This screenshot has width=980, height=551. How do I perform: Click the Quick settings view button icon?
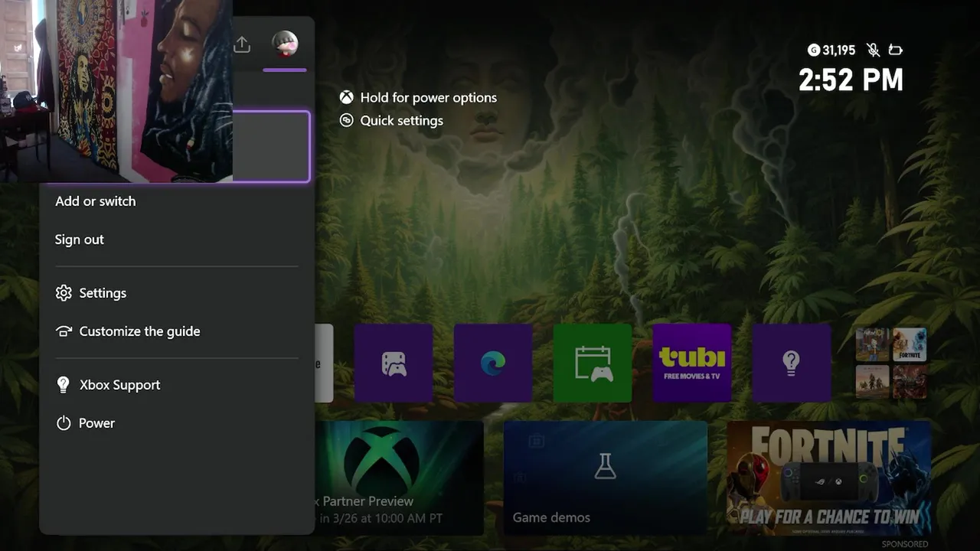point(347,120)
